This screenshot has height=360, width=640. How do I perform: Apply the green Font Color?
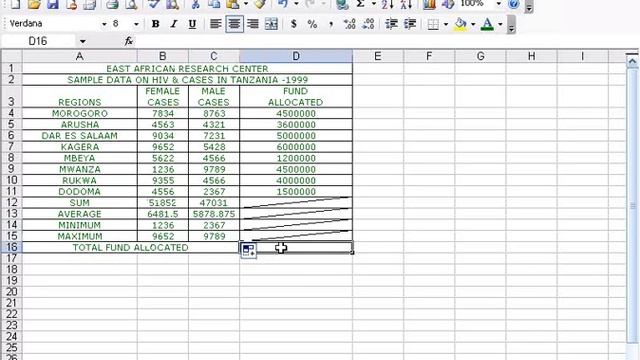click(487, 24)
